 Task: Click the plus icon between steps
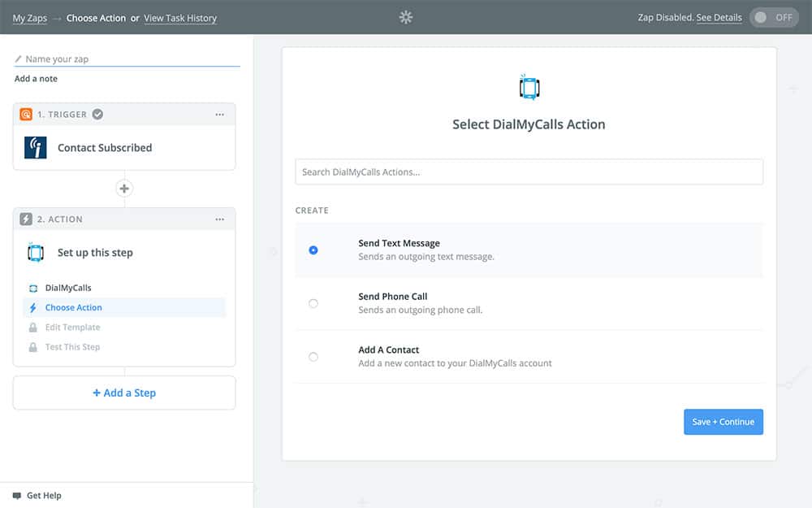(124, 189)
